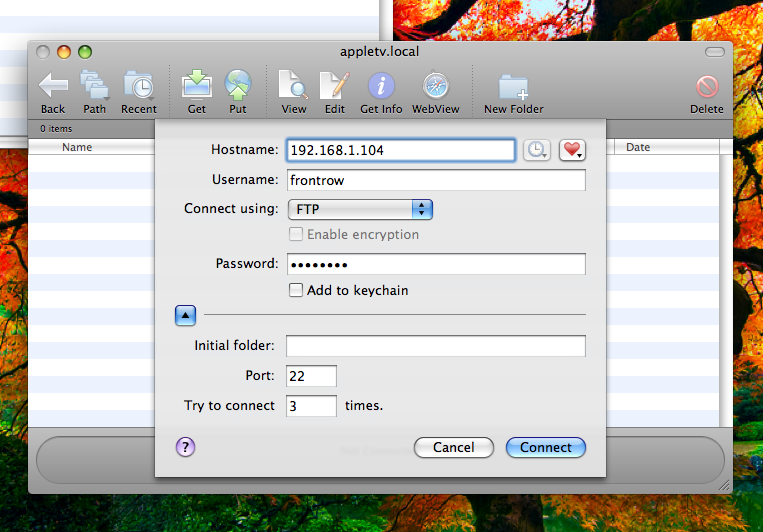Click the appletv.local window title
The height and width of the screenshot is (532, 763).
point(380,52)
